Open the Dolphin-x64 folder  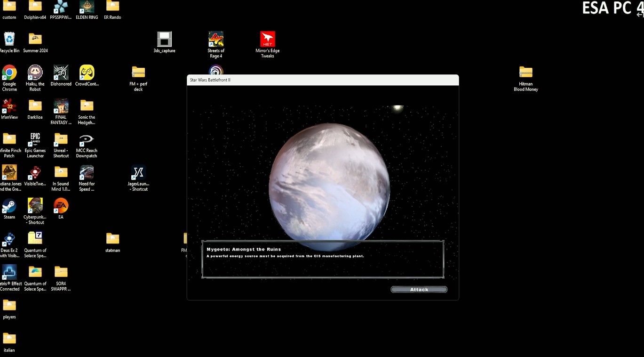[35, 6]
